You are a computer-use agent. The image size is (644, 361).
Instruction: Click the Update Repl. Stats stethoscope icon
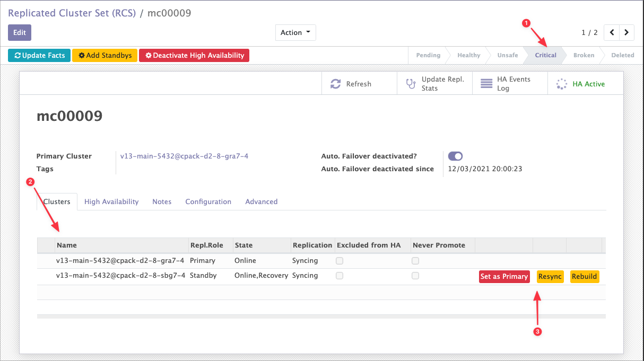pyautogui.click(x=411, y=84)
